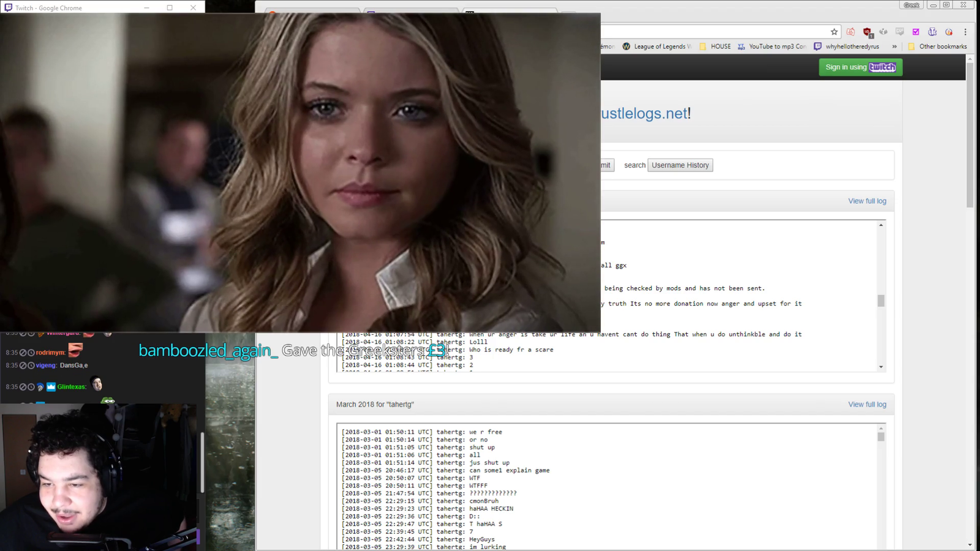Click the League of Legends bookmark icon
The image size is (980, 551).
626,47
